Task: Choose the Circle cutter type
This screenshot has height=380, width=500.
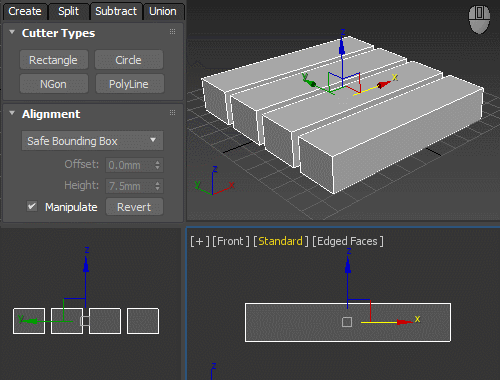Action: 129,60
